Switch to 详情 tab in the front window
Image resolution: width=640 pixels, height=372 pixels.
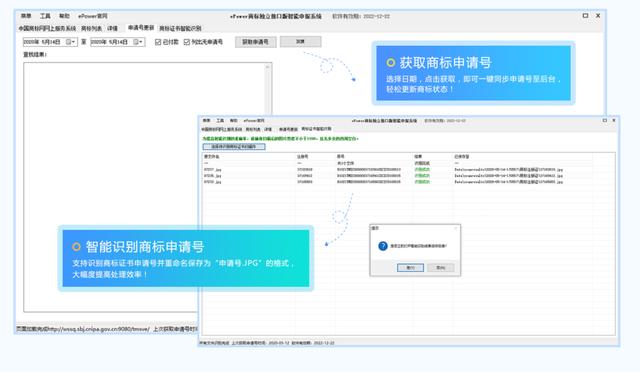point(268,129)
